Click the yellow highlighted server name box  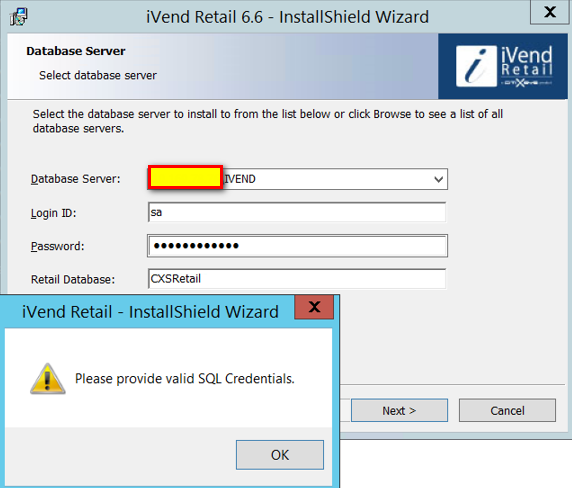pyautogui.click(x=185, y=177)
